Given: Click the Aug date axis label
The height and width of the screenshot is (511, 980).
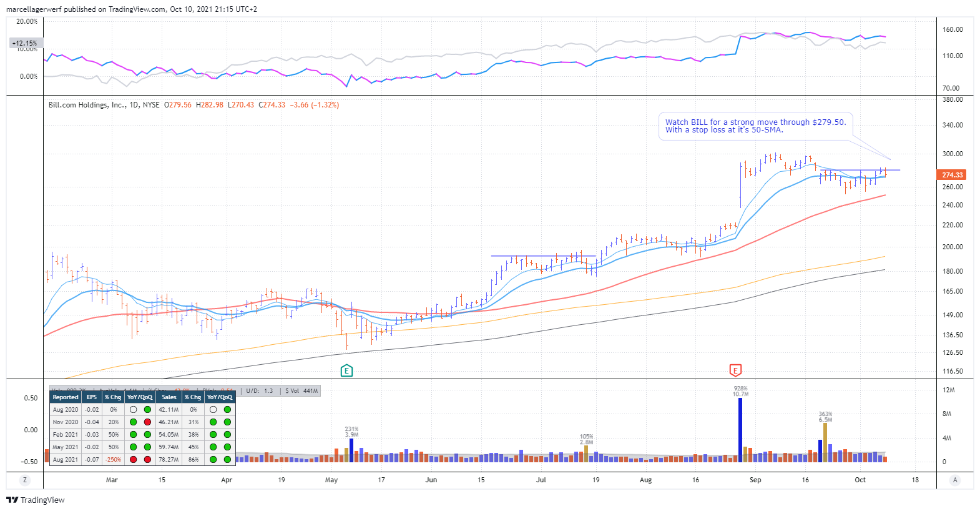Looking at the screenshot, I should [x=645, y=480].
